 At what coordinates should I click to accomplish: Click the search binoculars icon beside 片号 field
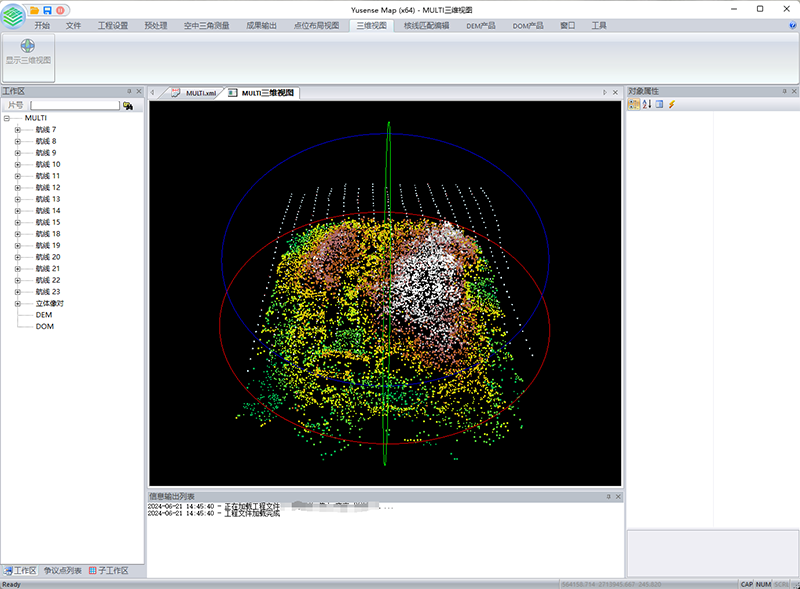pos(127,105)
